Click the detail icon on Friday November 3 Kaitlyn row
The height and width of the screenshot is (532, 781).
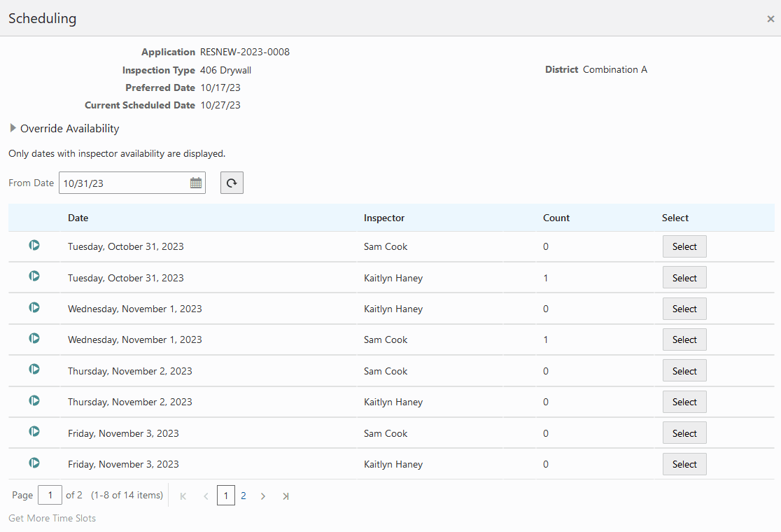[x=34, y=463]
